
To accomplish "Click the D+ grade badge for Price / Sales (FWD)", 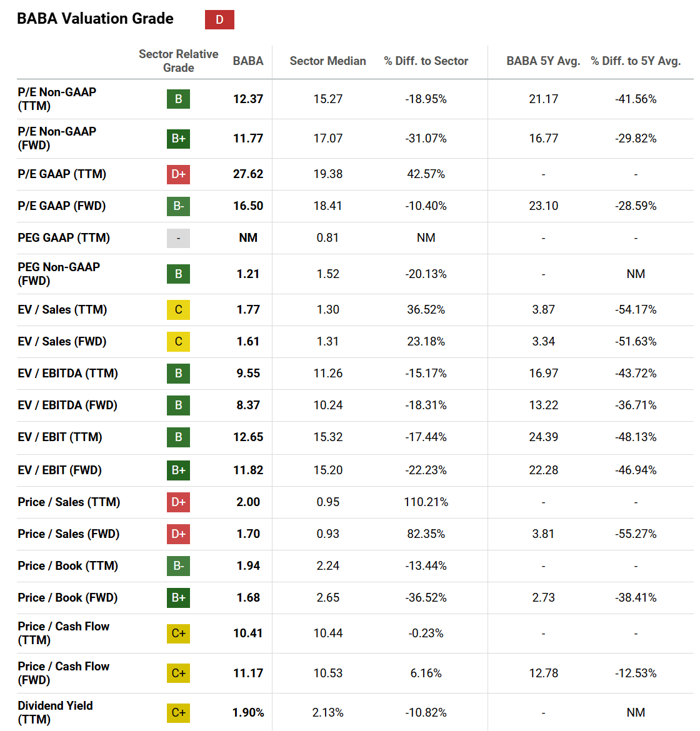I will click(178, 534).
